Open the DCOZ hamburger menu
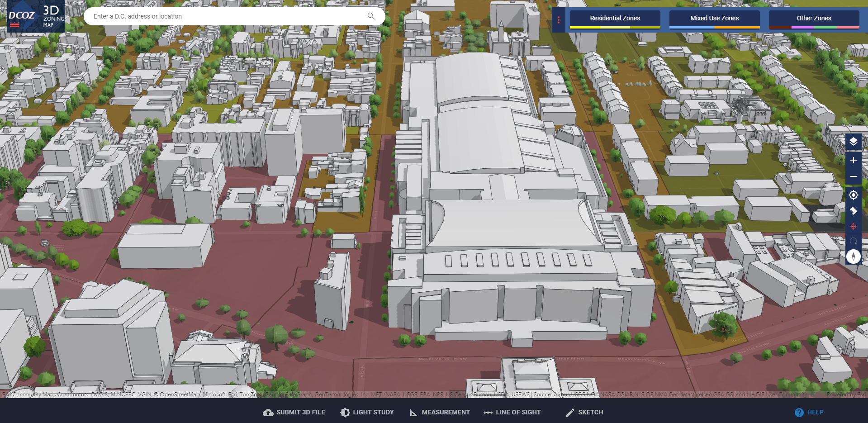This screenshot has width=868, height=423. pos(14,25)
